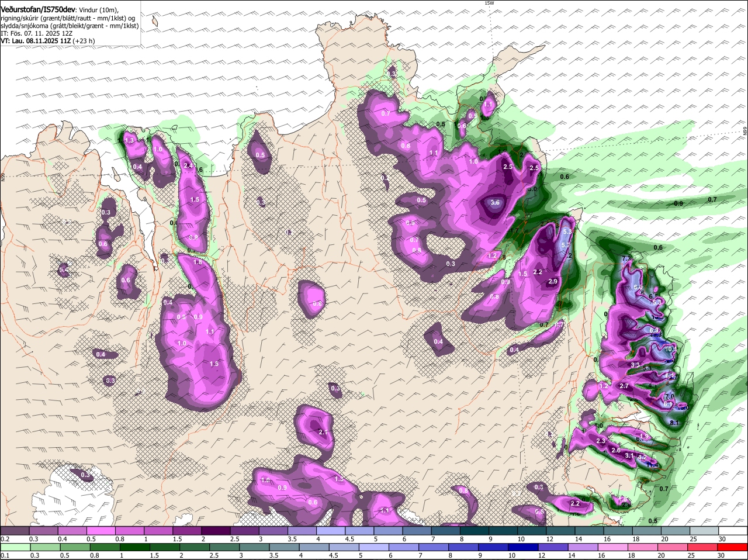The width and height of the screenshot is (748, 560).
Task: Select the 0.1 pale green rain legend swatch
Action: click(x=15, y=547)
